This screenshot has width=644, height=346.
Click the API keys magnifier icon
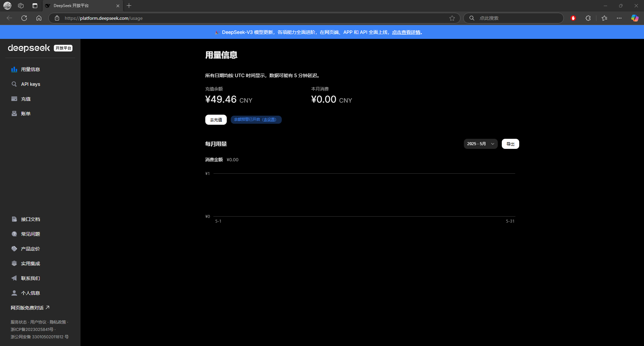point(14,84)
